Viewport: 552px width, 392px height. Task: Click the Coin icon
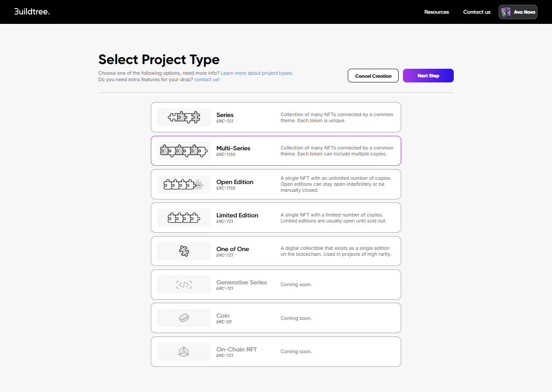(x=184, y=318)
